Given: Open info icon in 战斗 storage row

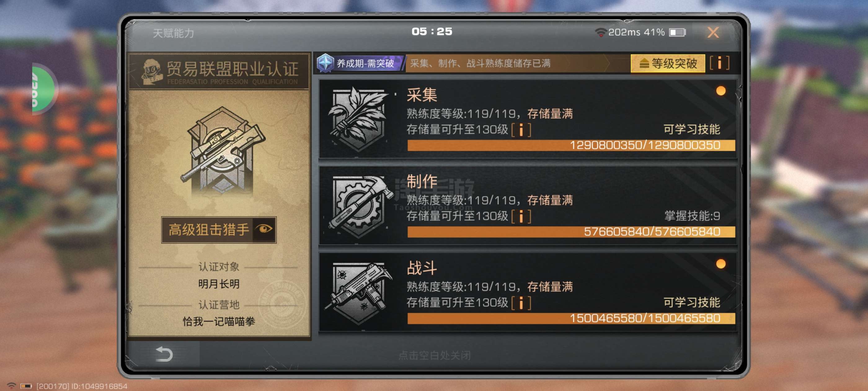Looking at the screenshot, I should 521,303.
